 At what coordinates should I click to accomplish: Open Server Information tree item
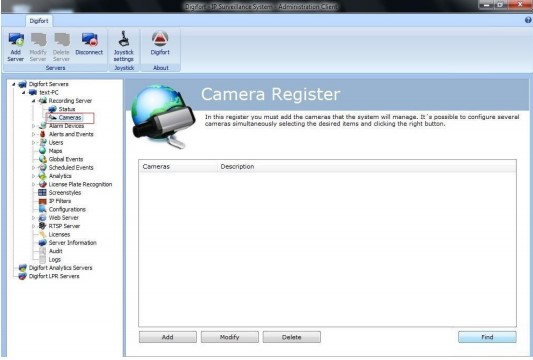72,243
